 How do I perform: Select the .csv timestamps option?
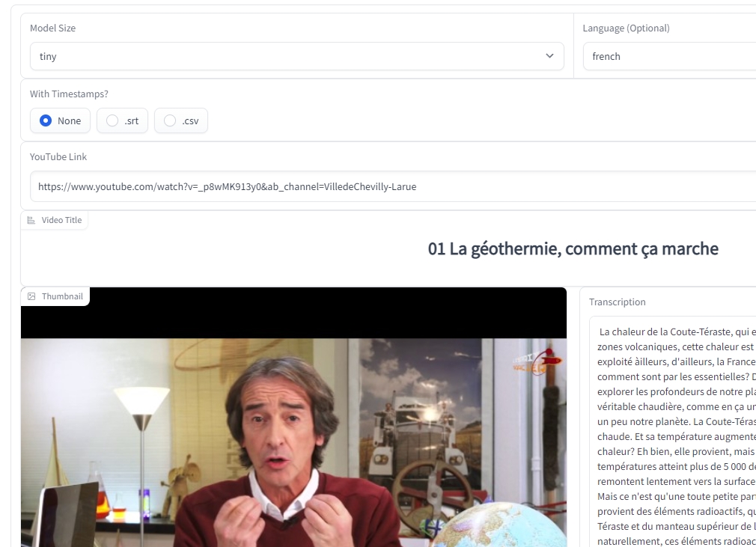tap(181, 120)
